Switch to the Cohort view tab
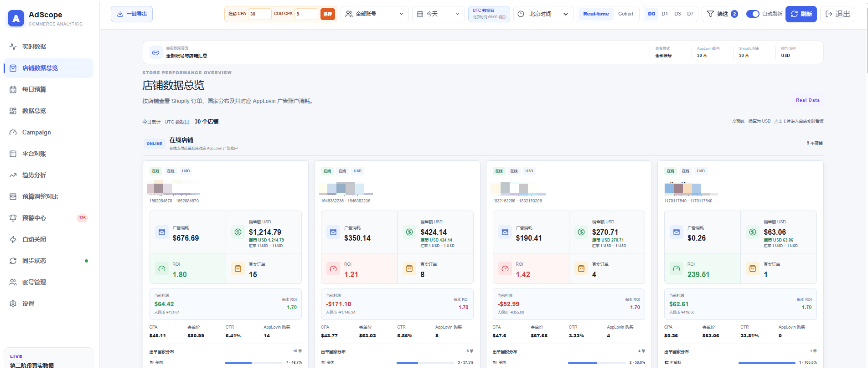 [x=625, y=14]
